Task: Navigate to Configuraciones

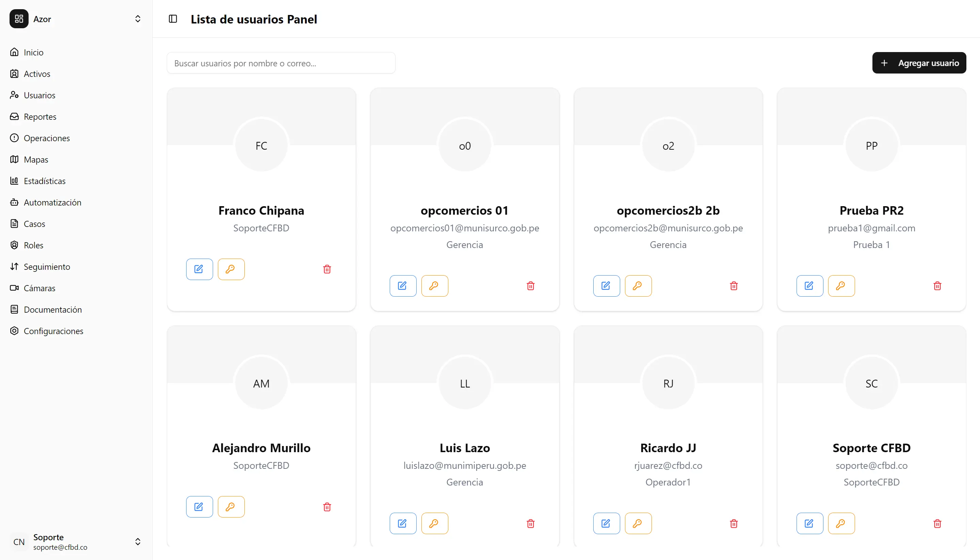Action: click(53, 331)
